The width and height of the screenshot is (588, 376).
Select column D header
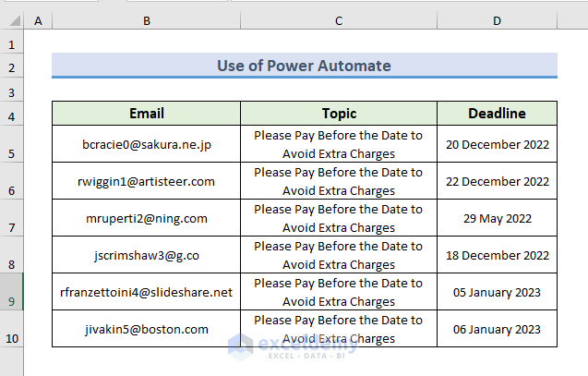click(x=497, y=20)
